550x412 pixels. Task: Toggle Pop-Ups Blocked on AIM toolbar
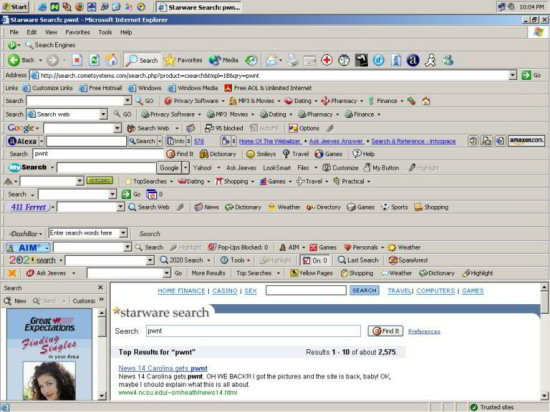coord(238,247)
